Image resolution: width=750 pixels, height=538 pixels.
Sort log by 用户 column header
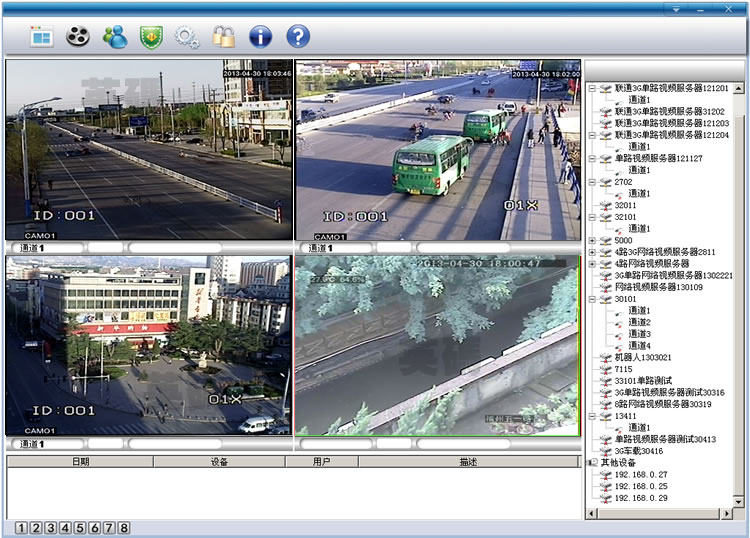pos(321,461)
